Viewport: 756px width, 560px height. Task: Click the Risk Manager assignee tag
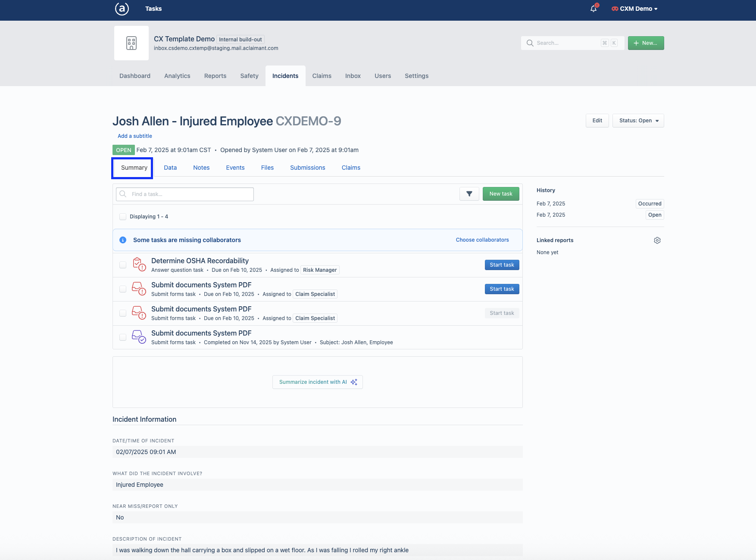[320, 270]
